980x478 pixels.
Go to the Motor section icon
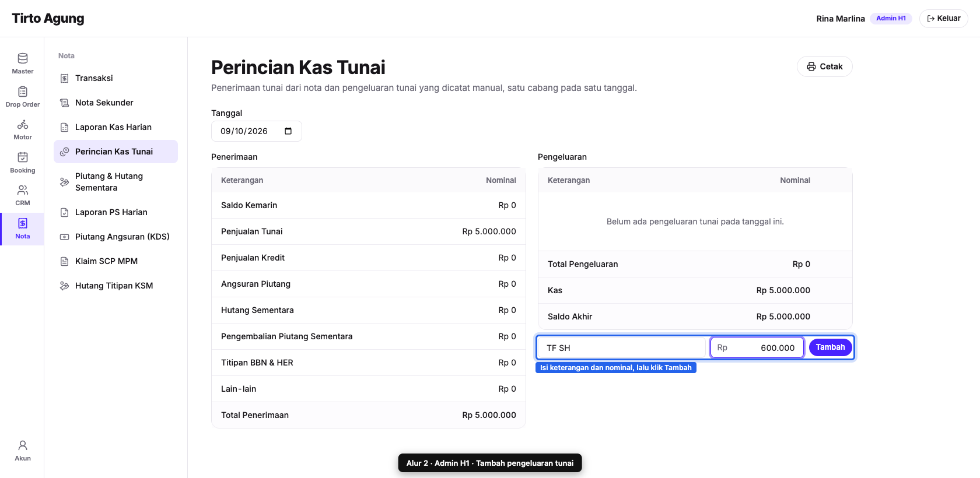pyautogui.click(x=22, y=129)
